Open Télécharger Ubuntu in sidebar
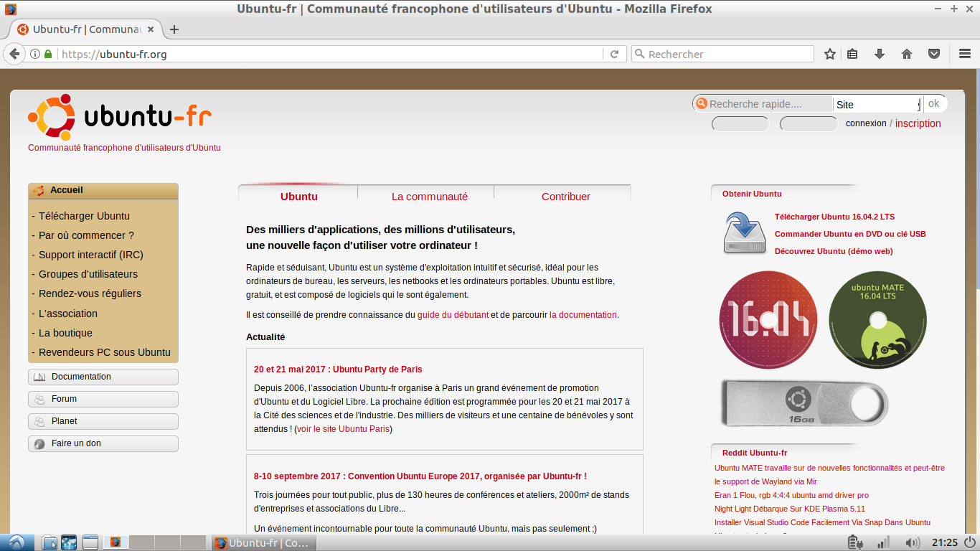 pos(84,216)
